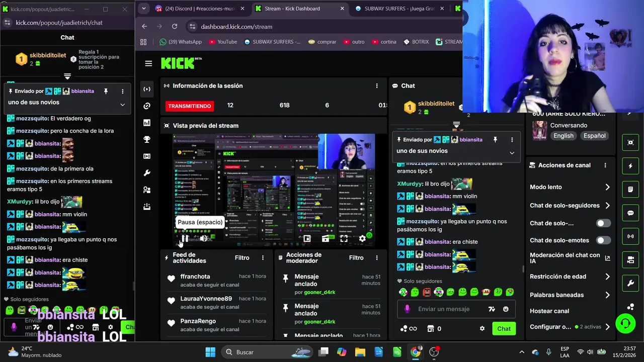This screenshot has width=644, height=362.
Task: Open the trophy achievements sidebar icon
Action: coord(147,139)
